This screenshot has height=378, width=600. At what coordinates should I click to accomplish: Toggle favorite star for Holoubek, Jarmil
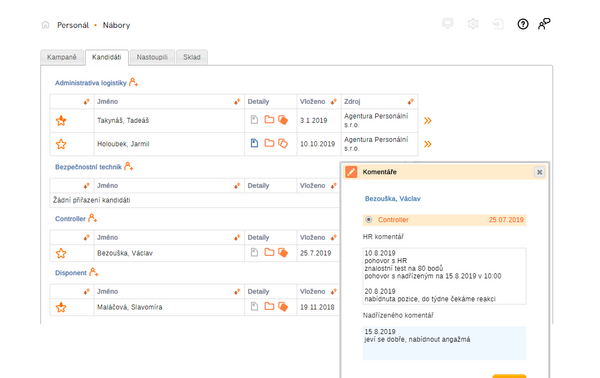tap(61, 144)
